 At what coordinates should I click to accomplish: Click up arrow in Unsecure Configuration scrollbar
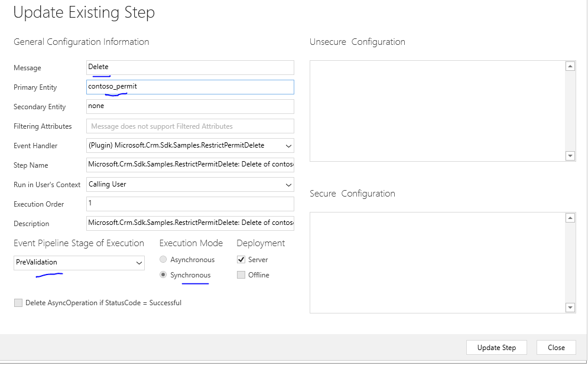coord(570,66)
